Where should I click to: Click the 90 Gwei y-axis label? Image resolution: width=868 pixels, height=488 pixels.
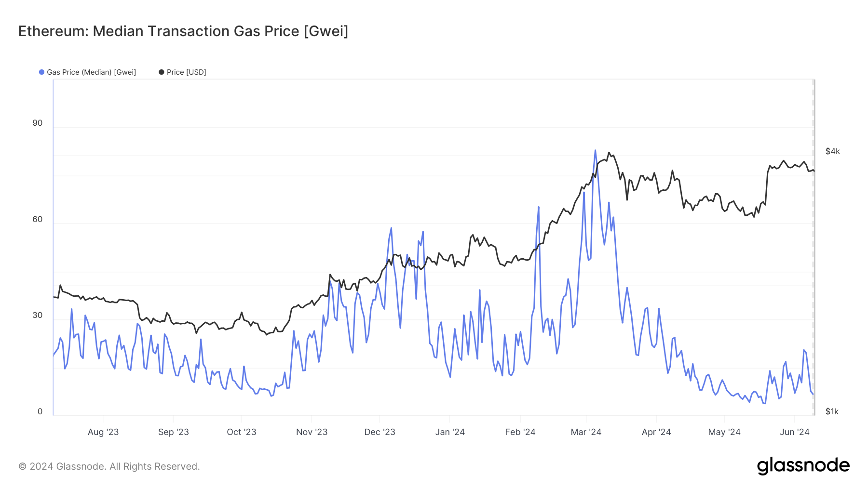point(38,123)
